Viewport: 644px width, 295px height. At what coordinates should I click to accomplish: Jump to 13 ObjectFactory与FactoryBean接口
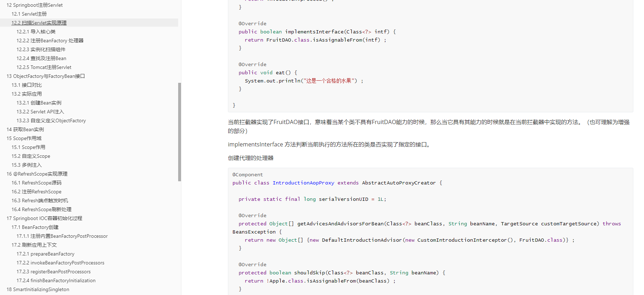pos(46,76)
